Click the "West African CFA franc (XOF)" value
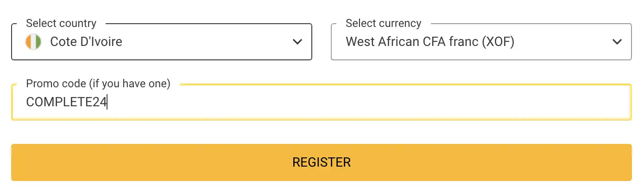 430,42
